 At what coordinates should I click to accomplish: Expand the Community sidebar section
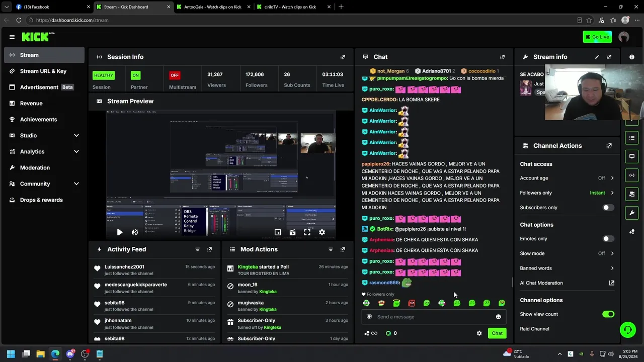[x=44, y=184]
